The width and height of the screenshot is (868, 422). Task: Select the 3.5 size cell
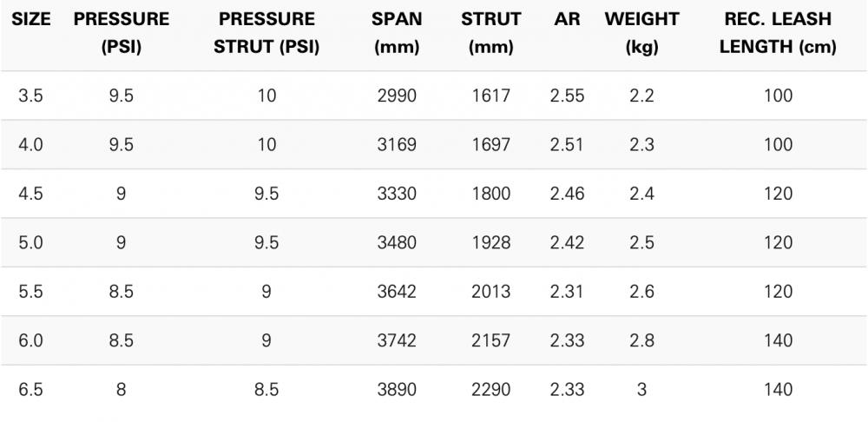tap(30, 96)
